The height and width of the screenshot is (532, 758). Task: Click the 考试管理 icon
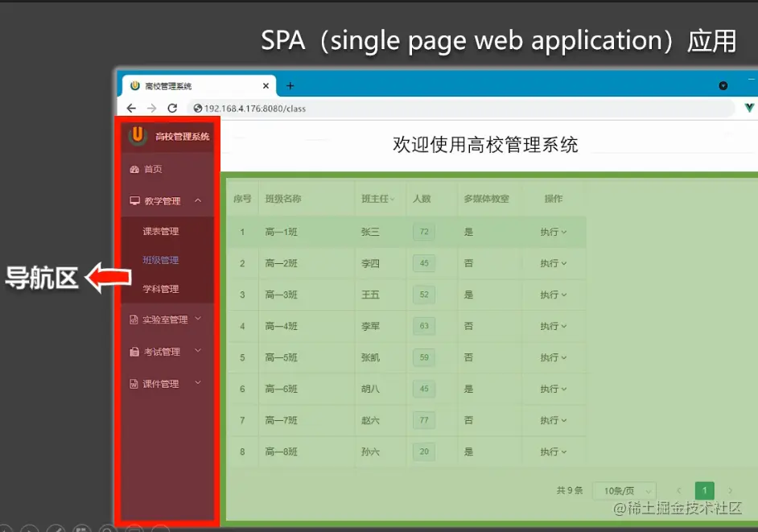click(134, 352)
